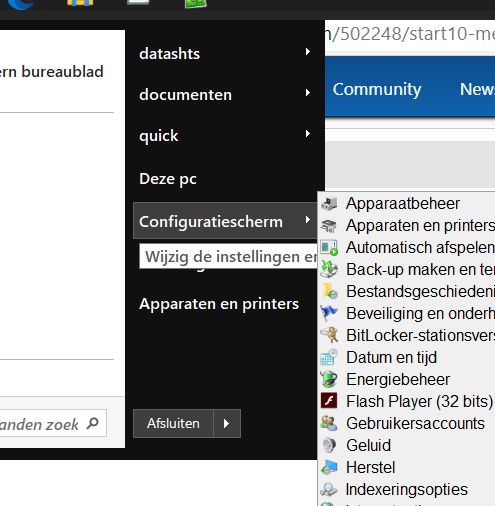The width and height of the screenshot is (495, 506).
Task: Expand the documenten submenu arrow
Action: 308,93
